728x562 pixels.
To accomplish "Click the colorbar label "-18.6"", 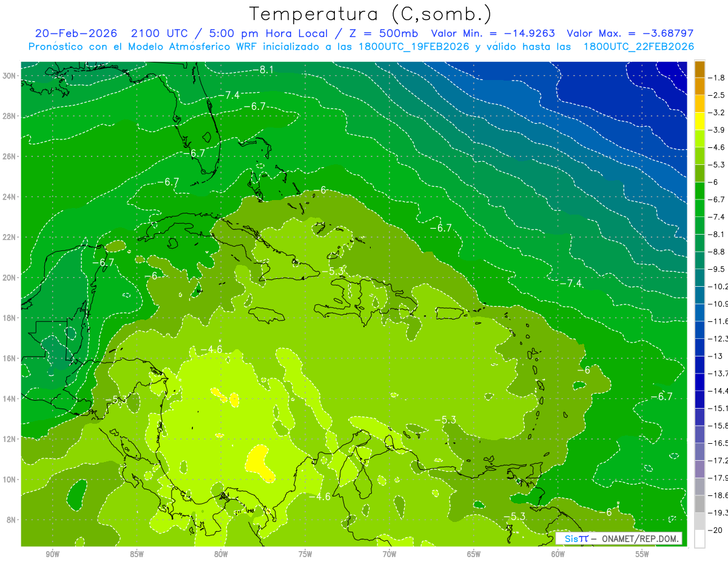I will pos(718,495).
